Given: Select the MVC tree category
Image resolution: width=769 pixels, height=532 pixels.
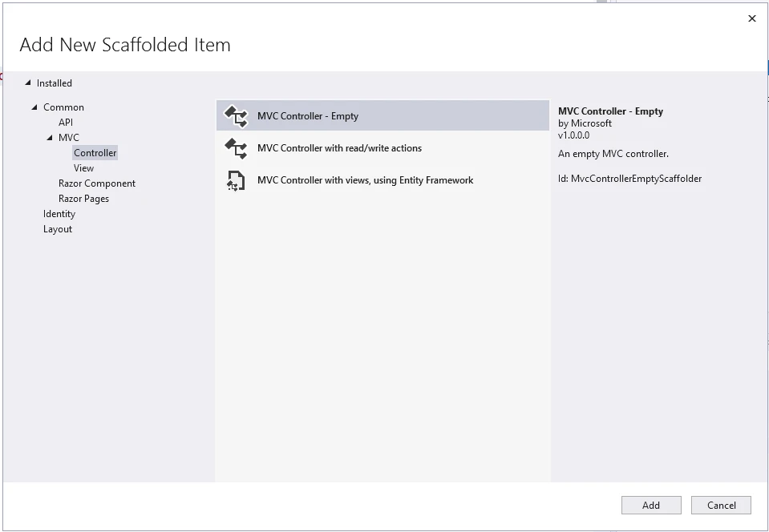Looking at the screenshot, I should (69, 138).
